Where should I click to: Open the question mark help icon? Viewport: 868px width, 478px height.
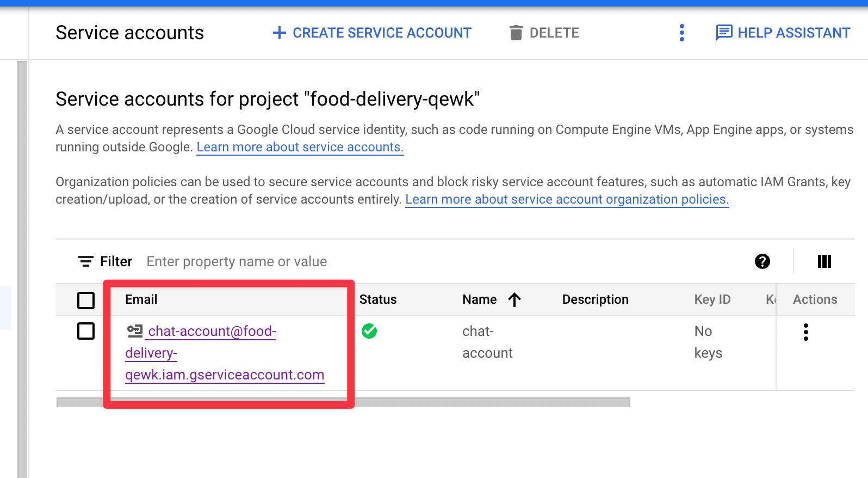[762, 261]
